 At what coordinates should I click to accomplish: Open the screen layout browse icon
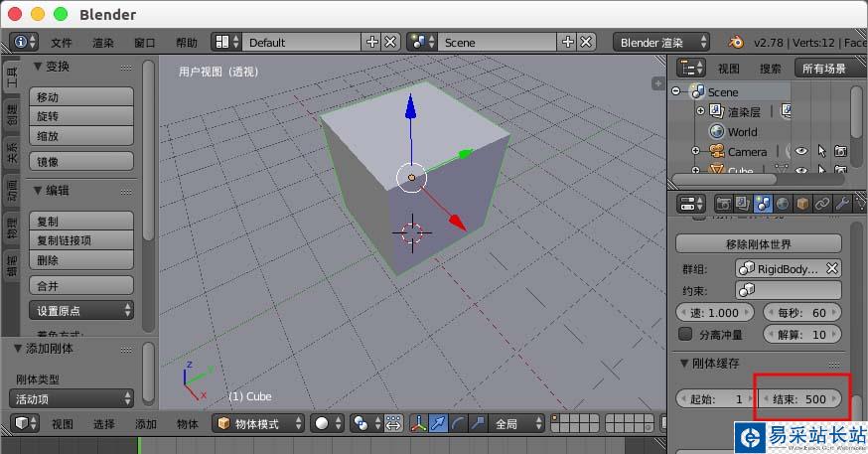pos(227,42)
